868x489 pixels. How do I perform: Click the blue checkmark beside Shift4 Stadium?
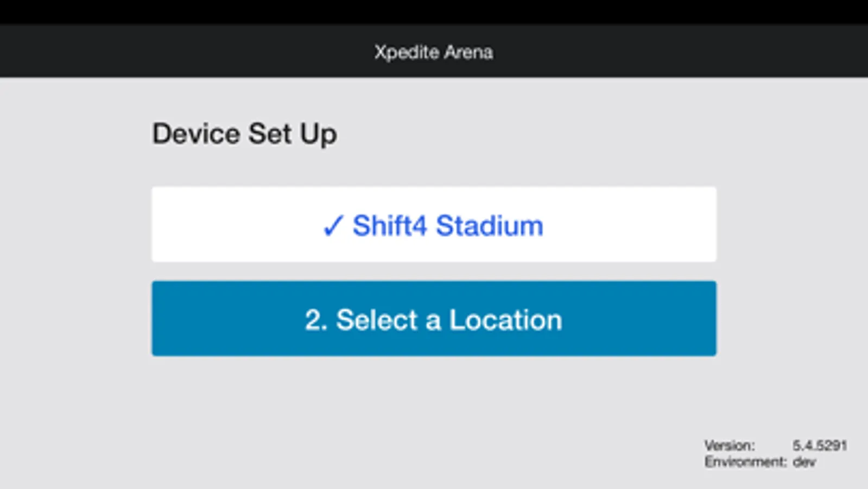point(333,226)
